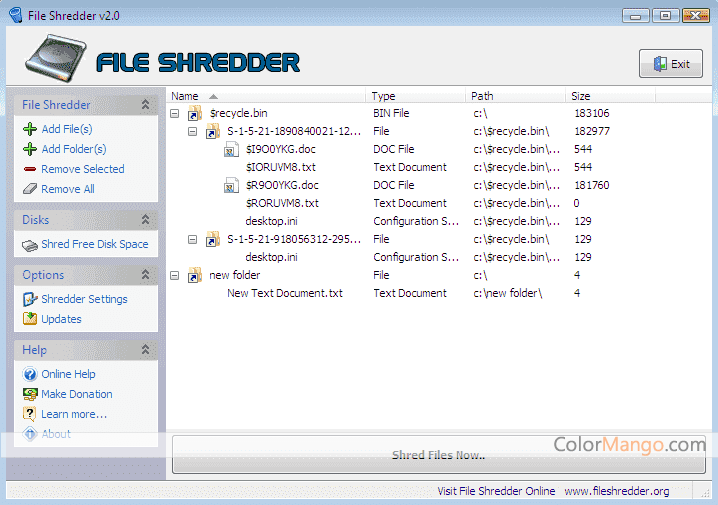The image size is (718, 505).
Task: Click the Shredder Settings icon
Action: [30, 299]
